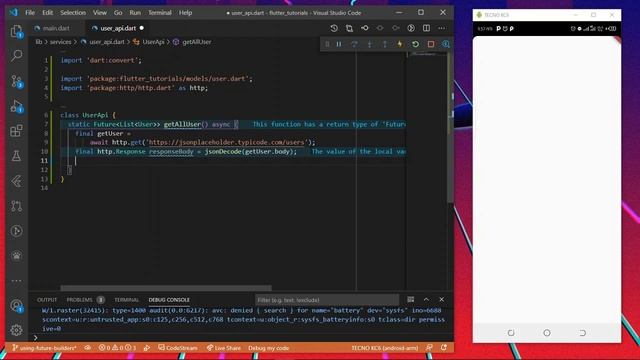640x360 pixels.
Task: Open the Help menu
Action: [185, 13]
